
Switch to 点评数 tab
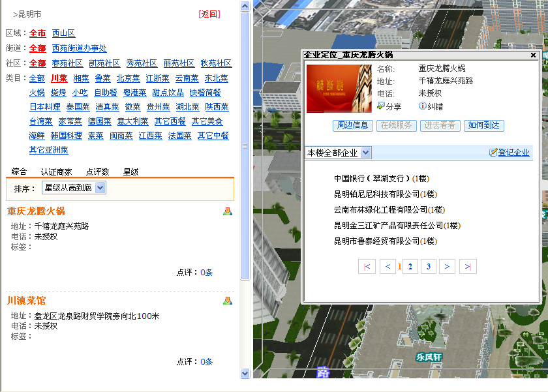[97, 172]
